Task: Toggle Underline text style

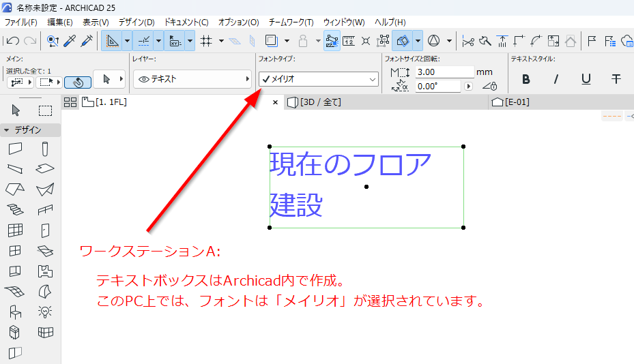Action: (586, 79)
